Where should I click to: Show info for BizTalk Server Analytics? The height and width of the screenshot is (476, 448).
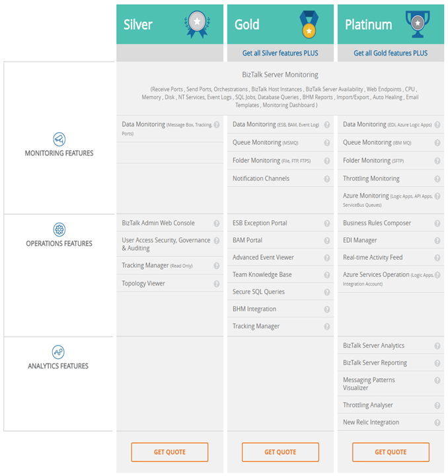point(437,346)
